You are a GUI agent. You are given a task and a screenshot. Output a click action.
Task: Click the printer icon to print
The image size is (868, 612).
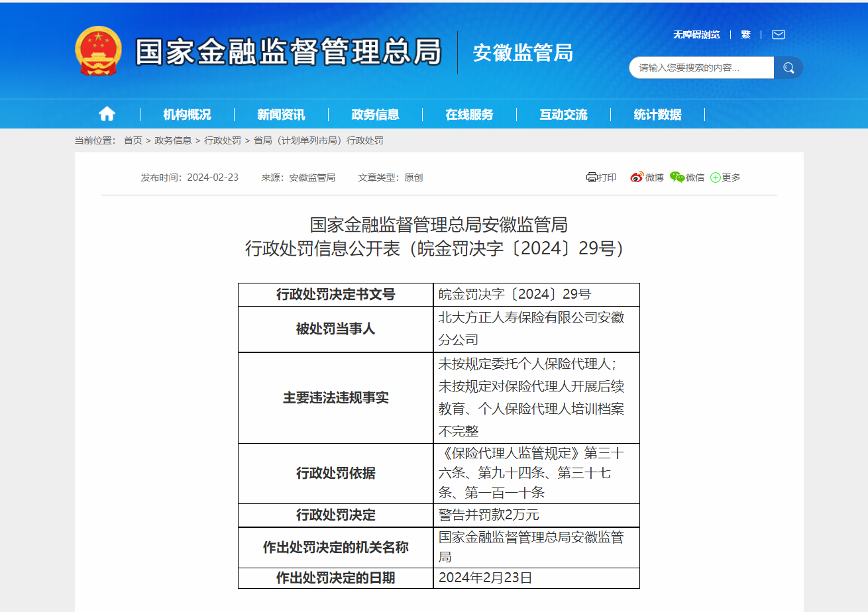point(592,178)
